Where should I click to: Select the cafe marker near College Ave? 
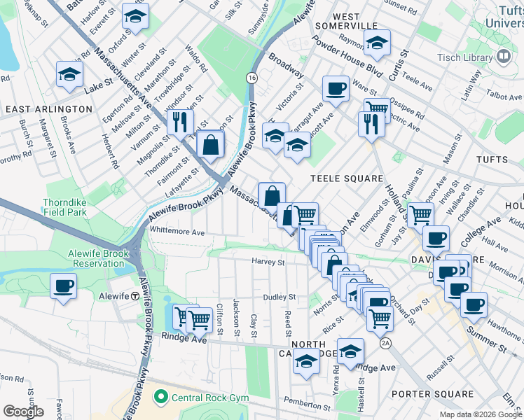pos(436,240)
